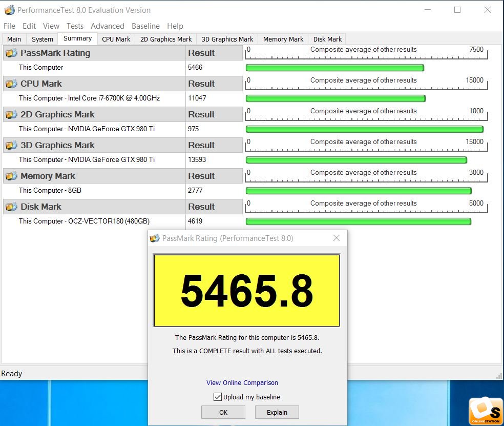Screen dimensions: 504x426
Task: Close the PerformanceTest main window
Action: click(487, 10)
